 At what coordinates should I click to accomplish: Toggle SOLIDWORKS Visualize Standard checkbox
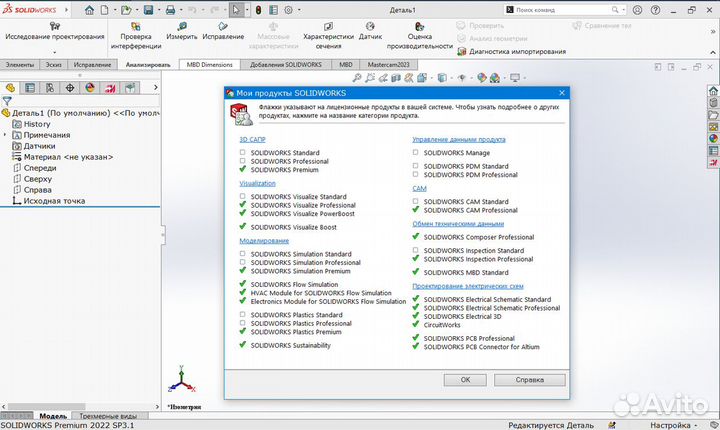click(242, 196)
